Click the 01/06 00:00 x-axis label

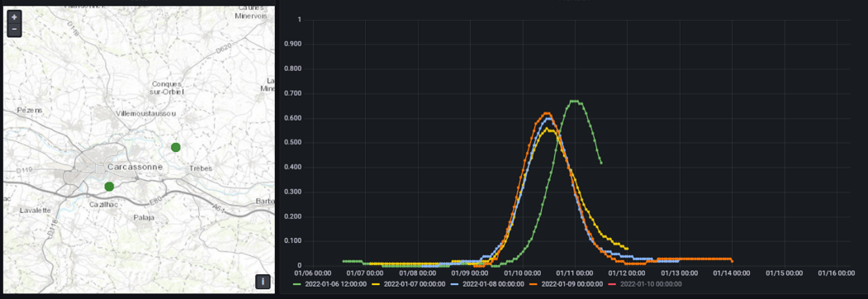click(313, 273)
